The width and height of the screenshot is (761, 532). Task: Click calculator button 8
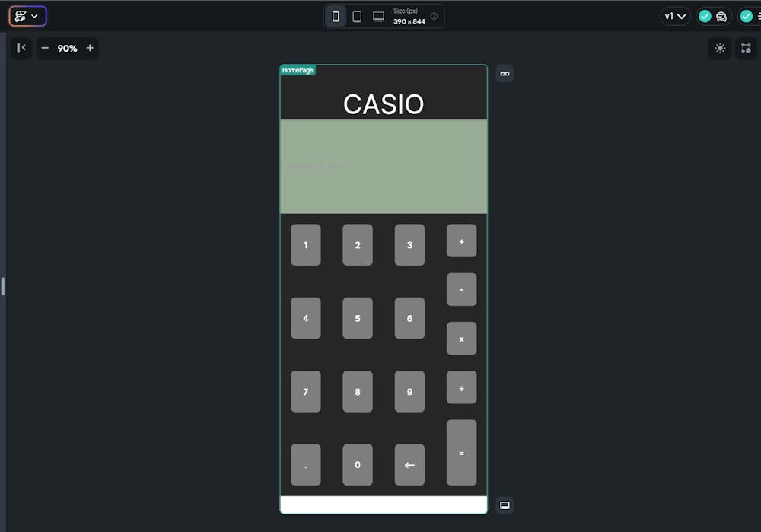point(358,391)
